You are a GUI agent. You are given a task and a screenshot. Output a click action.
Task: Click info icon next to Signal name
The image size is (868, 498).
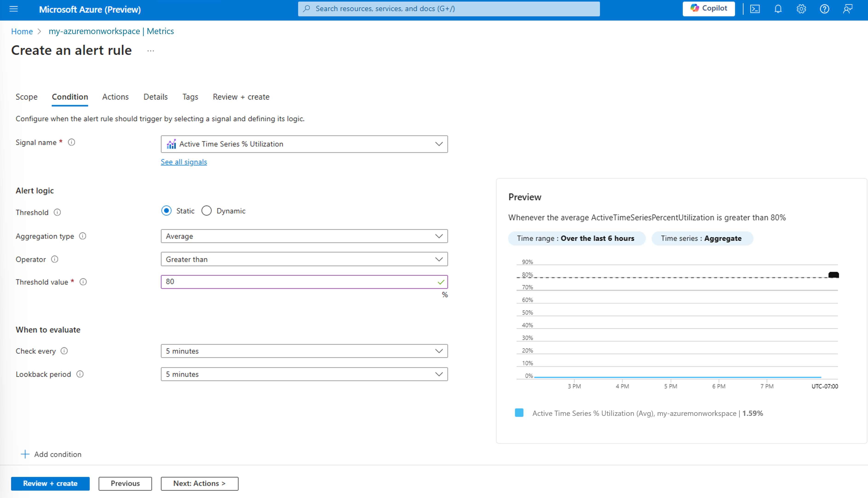coord(72,142)
